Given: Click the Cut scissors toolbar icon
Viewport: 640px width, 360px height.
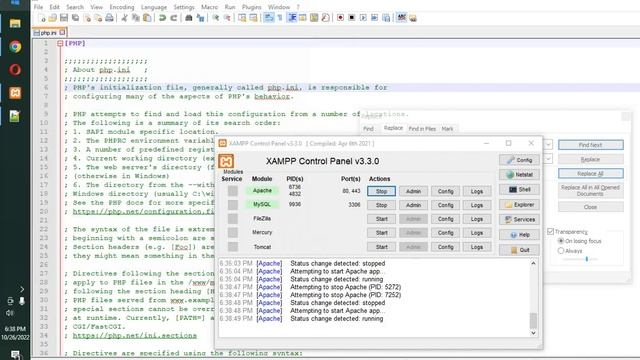Looking at the screenshot, I should [124, 18].
